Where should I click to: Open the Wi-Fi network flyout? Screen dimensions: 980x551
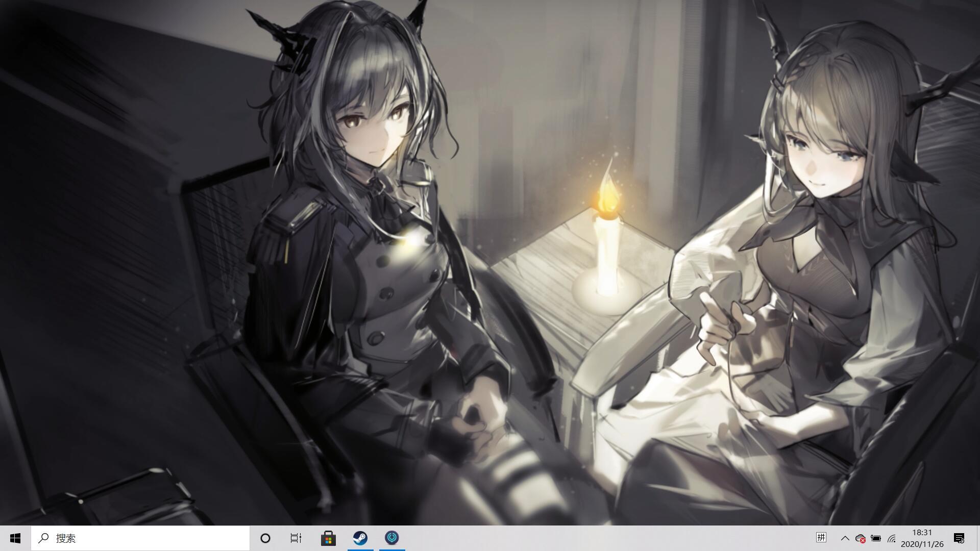click(892, 538)
